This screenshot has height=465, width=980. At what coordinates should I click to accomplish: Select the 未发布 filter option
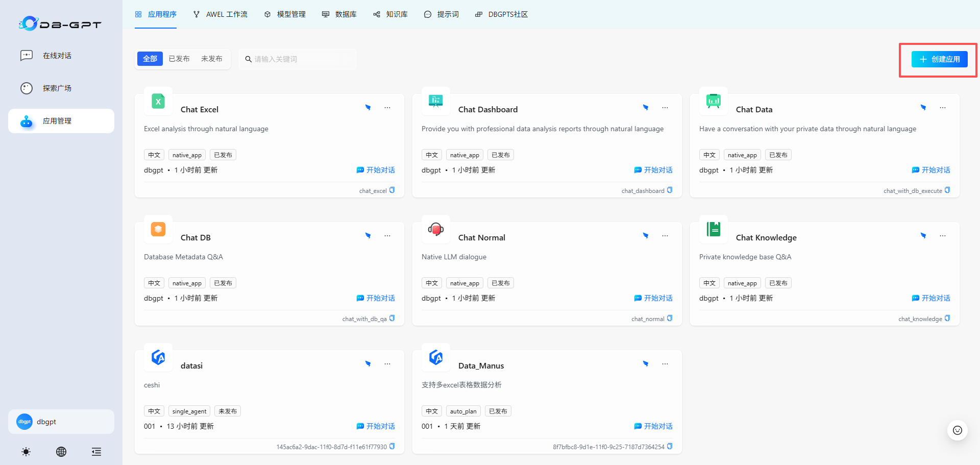[x=211, y=59]
